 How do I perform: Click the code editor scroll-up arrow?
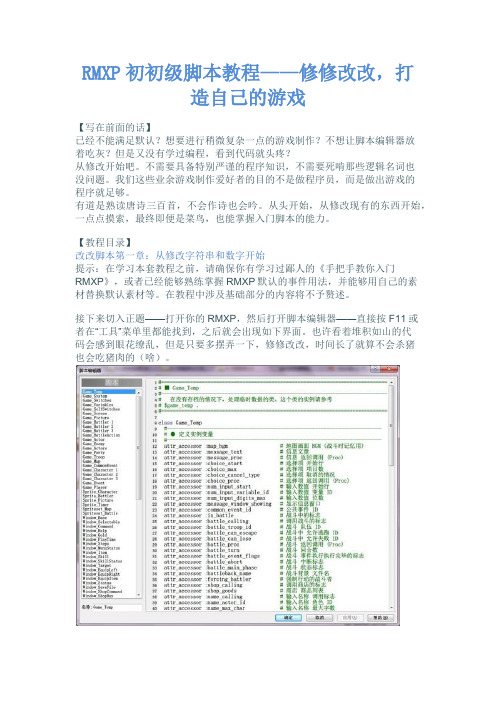391,382
